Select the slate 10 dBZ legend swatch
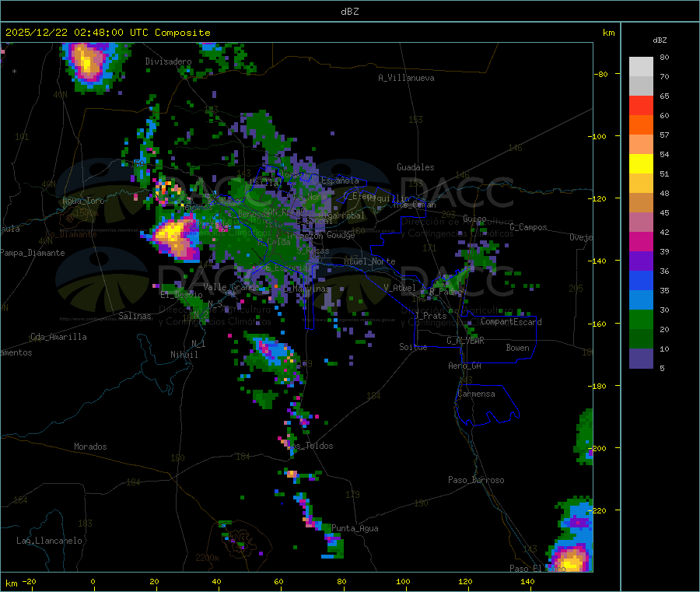This screenshot has width=700, height=592. point(641,358)
